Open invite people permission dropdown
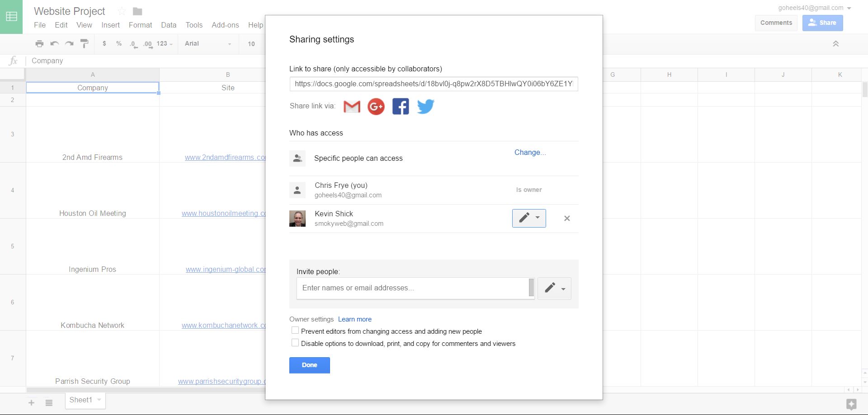Viewport: 868px width, 415px height. pyautogui.click(x=554, y=289)
